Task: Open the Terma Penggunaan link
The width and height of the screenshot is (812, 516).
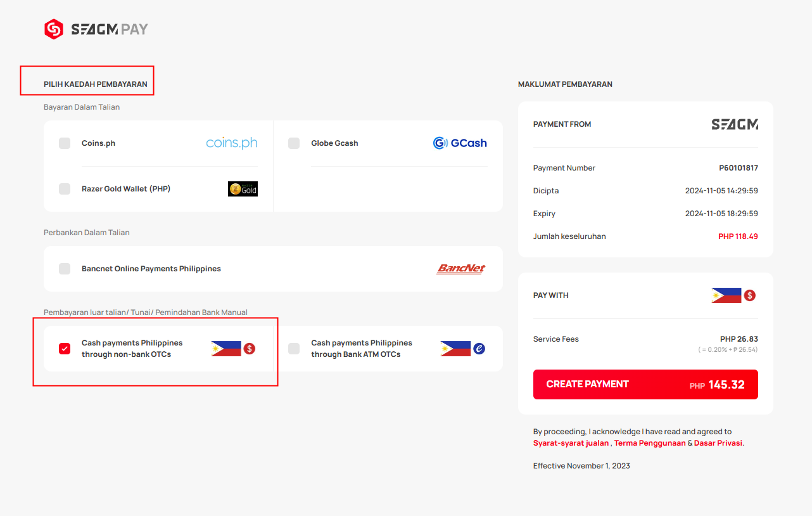Action: pyautogui.click(x=650, y=443)
